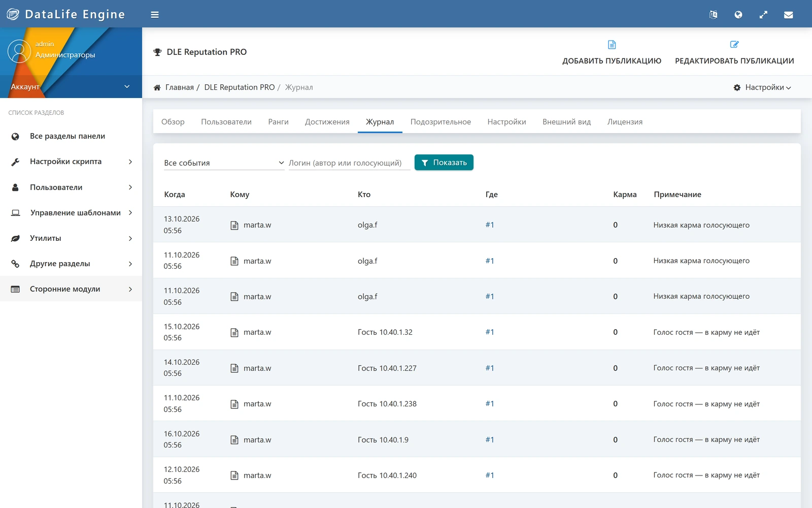Open the Достижения tab
The image size is (812, 508).
(x=327, y=122)
